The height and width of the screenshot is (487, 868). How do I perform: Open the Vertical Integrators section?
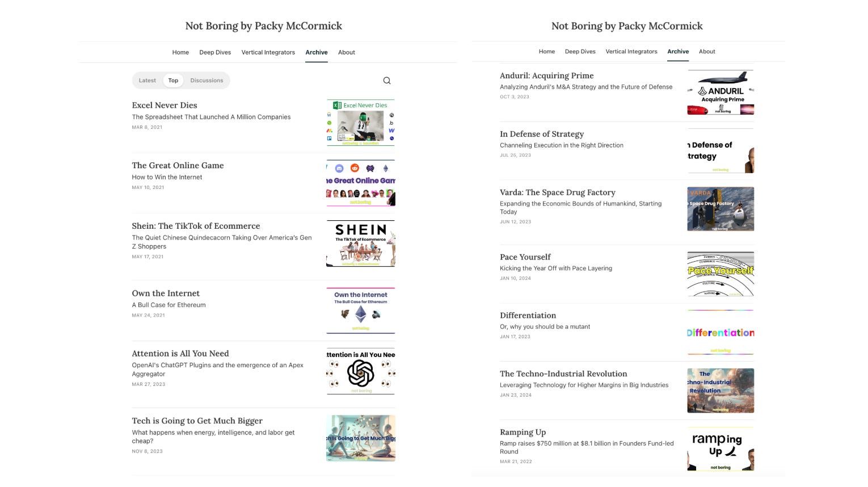point(268,52)
